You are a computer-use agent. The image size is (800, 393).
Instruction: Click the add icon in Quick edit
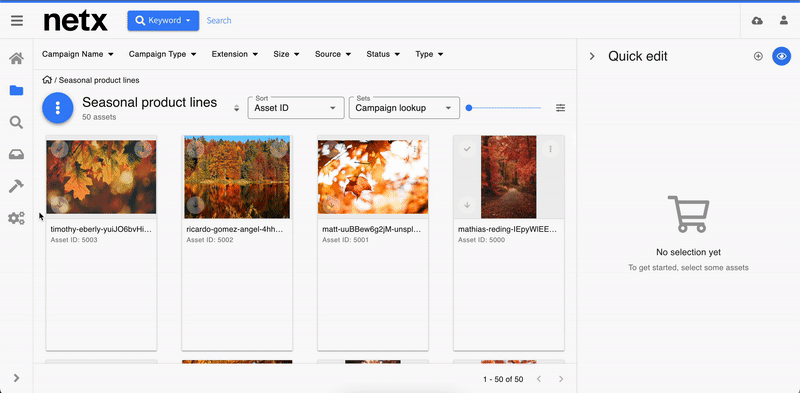(758, 56)
